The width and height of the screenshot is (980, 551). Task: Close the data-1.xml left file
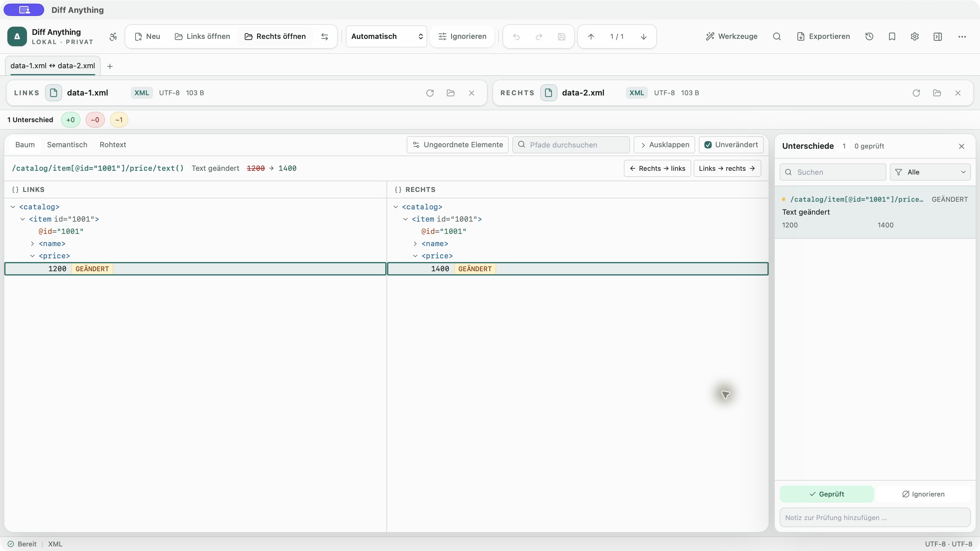click(x=472, y=93)
